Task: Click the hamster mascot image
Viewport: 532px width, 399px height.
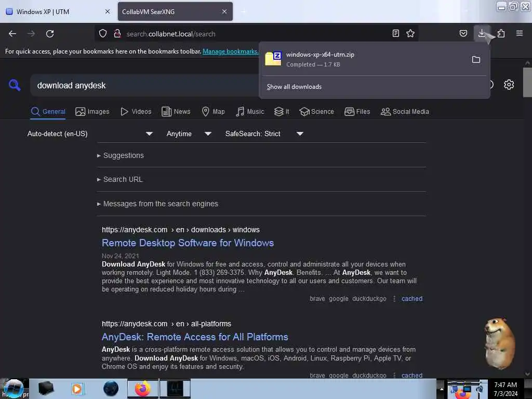Action: pos(500,343)
